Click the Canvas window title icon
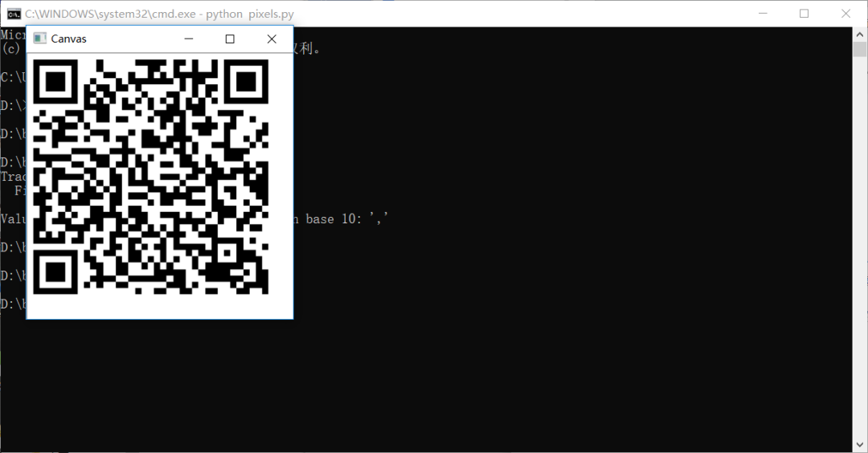868x453 pixels. click(39, 39)
